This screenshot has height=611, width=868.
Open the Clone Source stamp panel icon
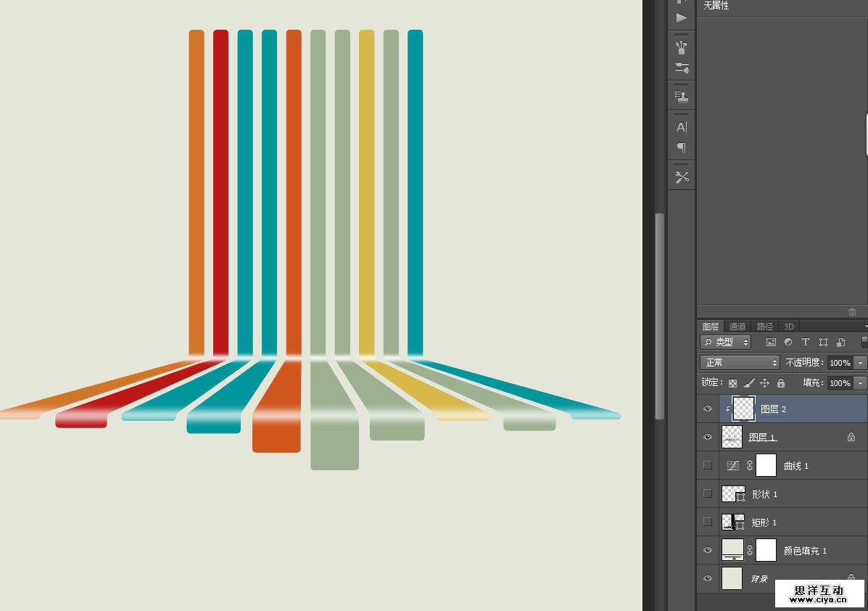682,96
